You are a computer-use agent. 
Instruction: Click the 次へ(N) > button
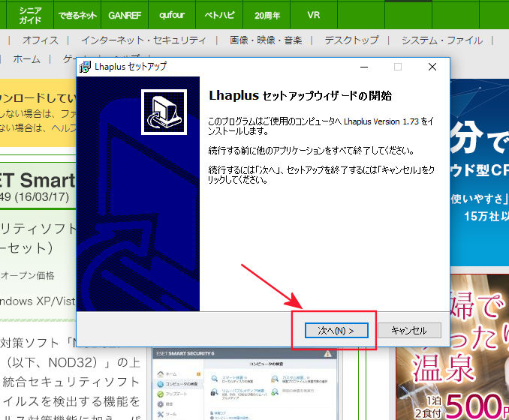tap(336, 331)
